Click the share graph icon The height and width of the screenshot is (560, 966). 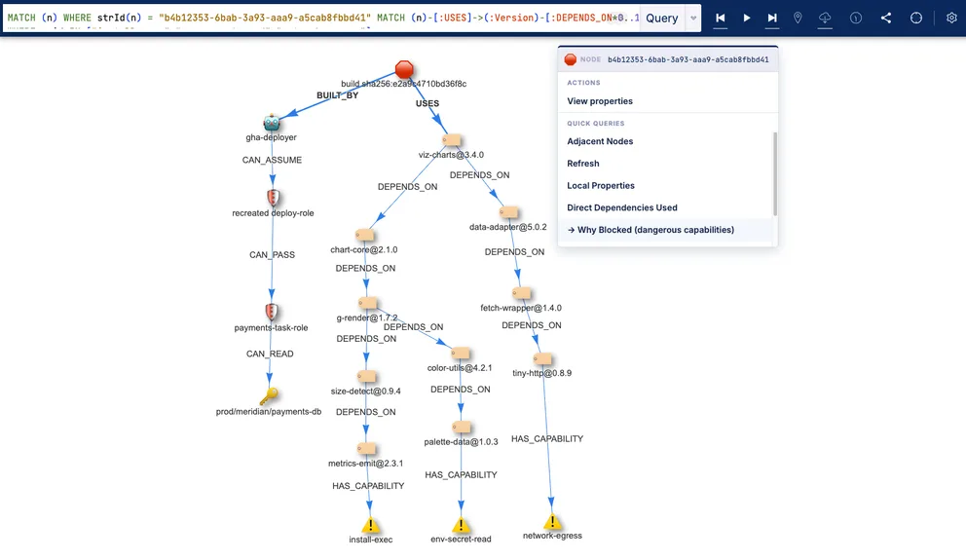pos(886,18)
